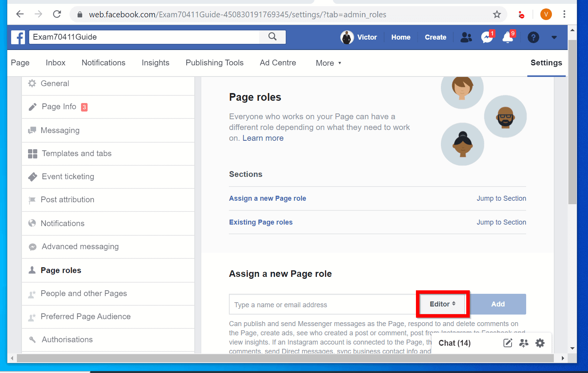Click the horizontal scrollbar thumb
Screen dimensions: 588x373
coord(285,358)
